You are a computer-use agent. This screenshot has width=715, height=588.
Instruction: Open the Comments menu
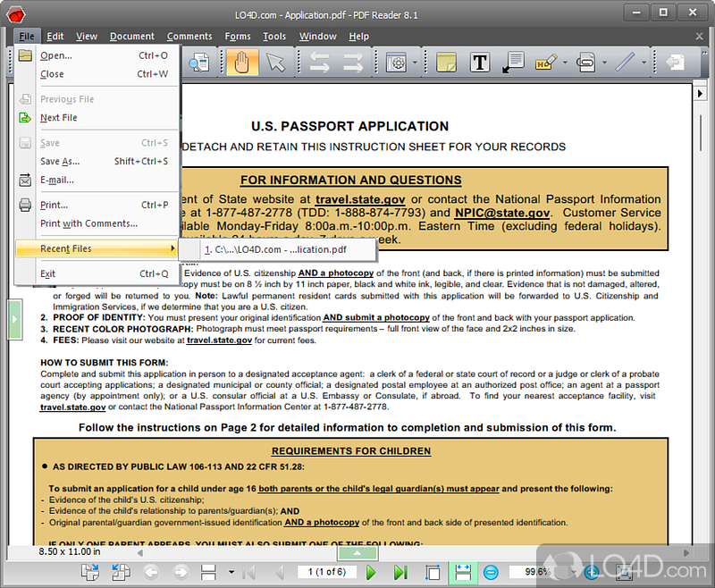189,36
